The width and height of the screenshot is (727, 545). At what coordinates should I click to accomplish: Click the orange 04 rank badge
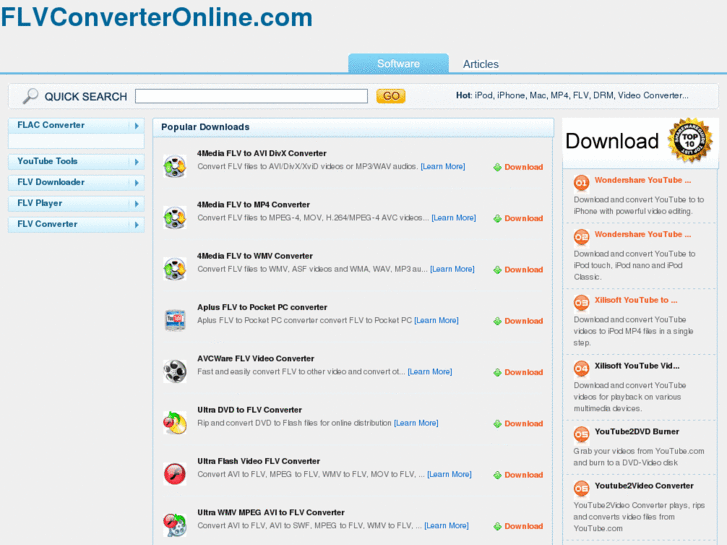(x=581, y=368)
